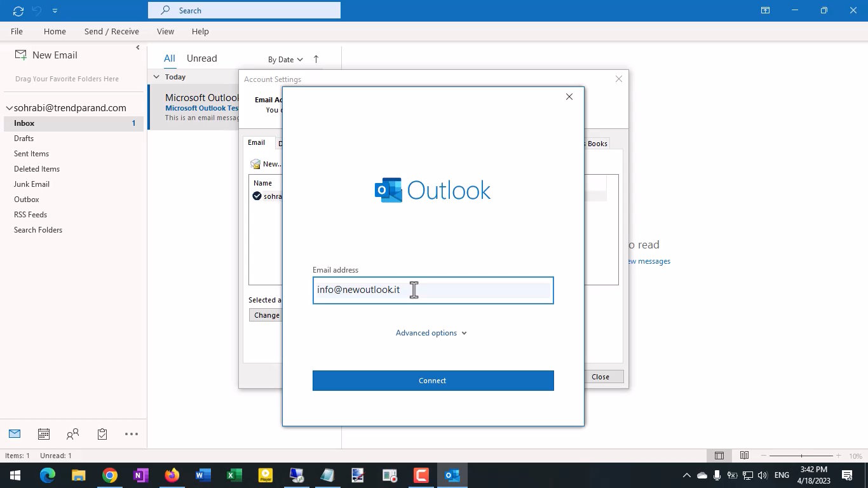
Task: Select the Email tab in Account Settings
Action: click(x=257, y=142)
